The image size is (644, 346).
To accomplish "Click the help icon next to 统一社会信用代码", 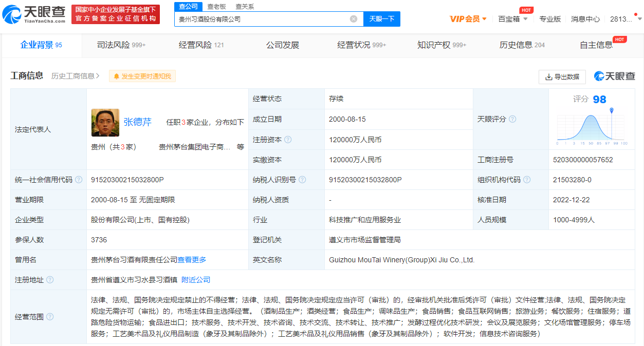I will [x=79, y=180].
